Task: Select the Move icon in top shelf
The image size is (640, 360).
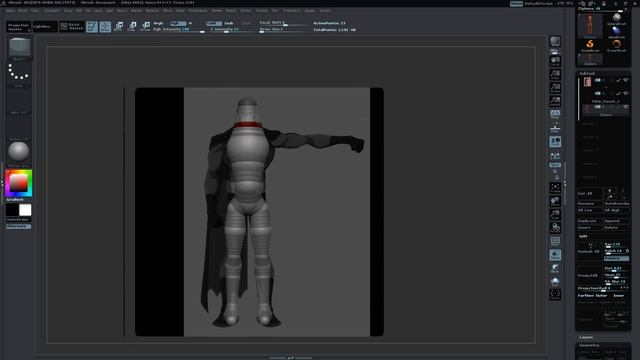Action: click(119, 27)
